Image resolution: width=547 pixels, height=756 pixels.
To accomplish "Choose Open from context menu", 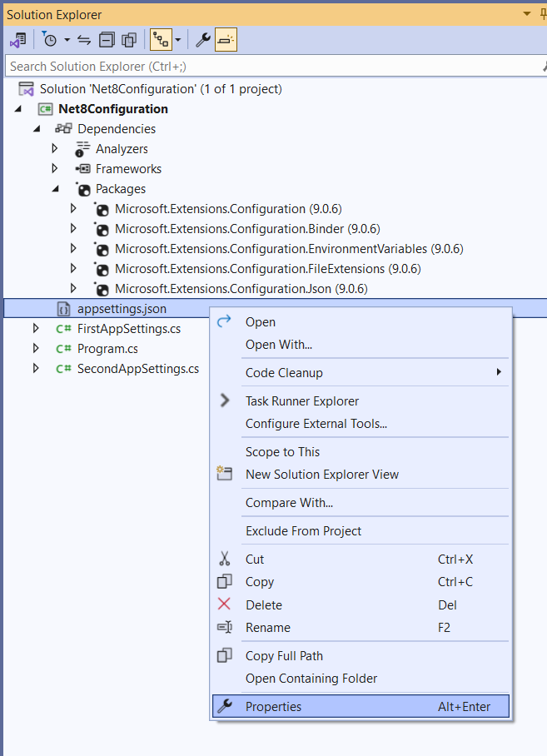I will pyautogui.click(x=361, y=321).
